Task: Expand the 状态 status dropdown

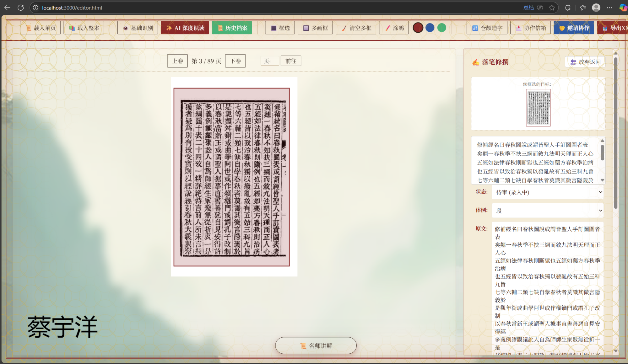Action: [x=548, y=192]
